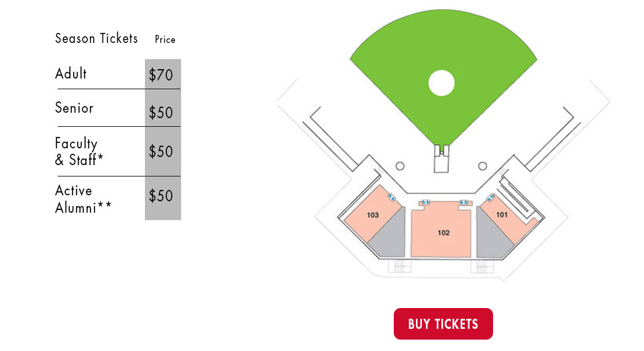The image size is (644, 351).
Task: Click the right on-deck circle
Action: [x=482, y=166]
